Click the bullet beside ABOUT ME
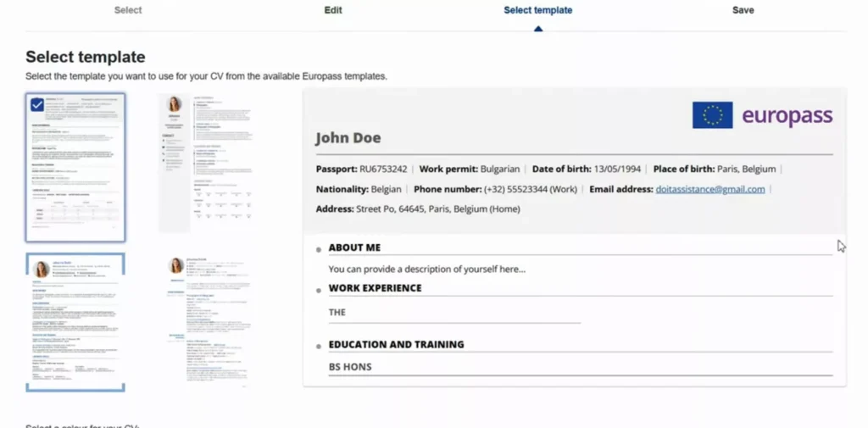 click(319, 250)
